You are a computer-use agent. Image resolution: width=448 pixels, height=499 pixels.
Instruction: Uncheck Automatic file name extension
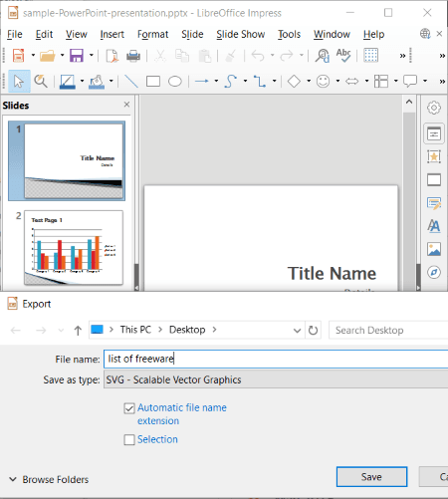tap(129, 408)
